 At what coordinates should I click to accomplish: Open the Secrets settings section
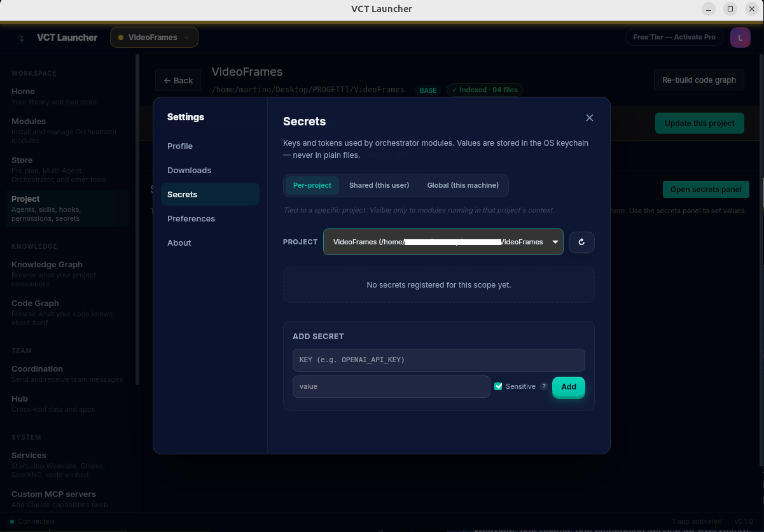pyautogui.click(x=210, y=194)
